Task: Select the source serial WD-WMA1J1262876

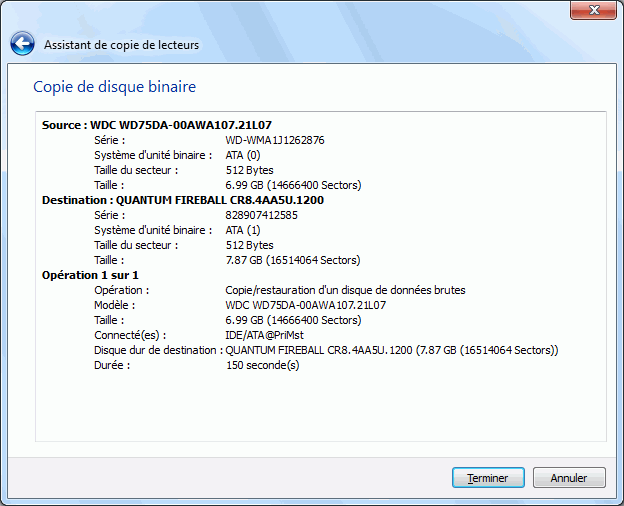Action: click(x=275, y=140)
